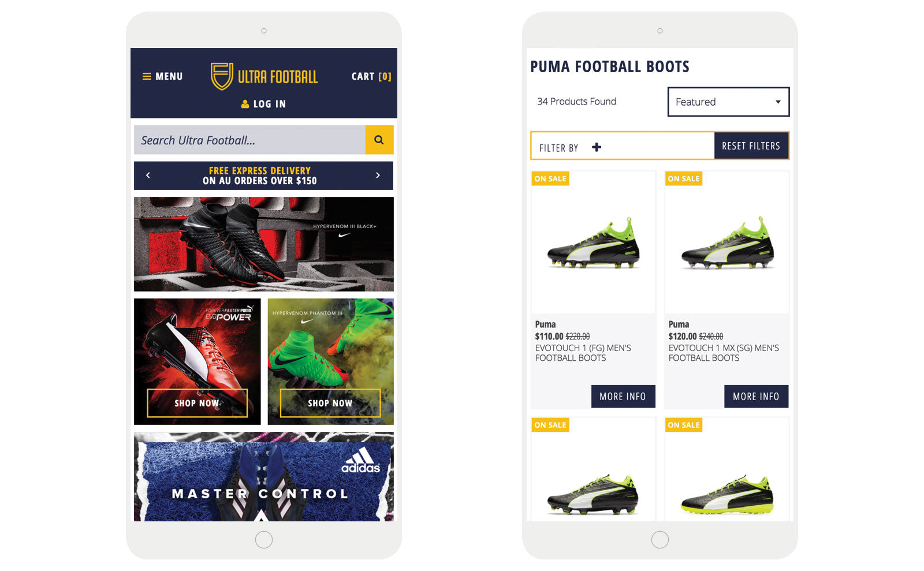Click SHOP NOW on Hypervenom Phantom banner
The height and width of the screenshot is (571, 924).
[x=330, y=403]
